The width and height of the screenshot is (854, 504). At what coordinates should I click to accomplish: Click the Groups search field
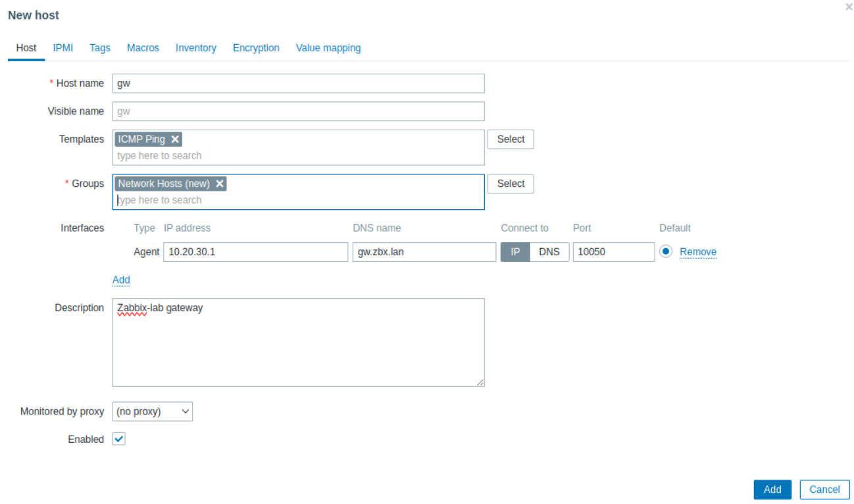click(x=299, y=200)
